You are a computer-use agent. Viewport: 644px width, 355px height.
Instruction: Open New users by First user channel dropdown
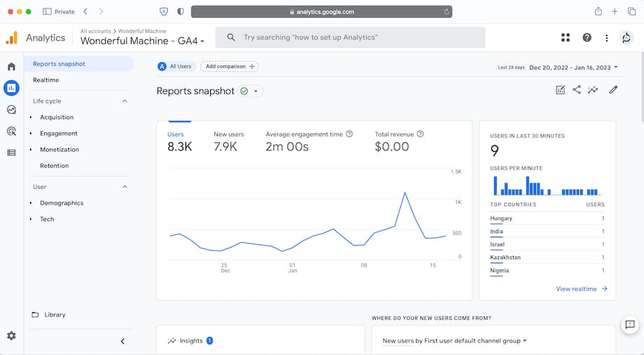pos(454,341)
